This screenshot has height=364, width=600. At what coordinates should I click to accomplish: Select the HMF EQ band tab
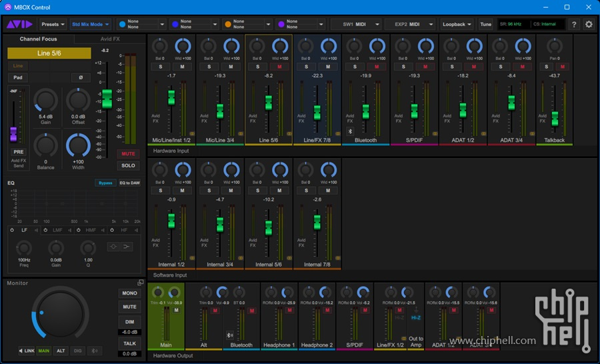coord(91,230)
